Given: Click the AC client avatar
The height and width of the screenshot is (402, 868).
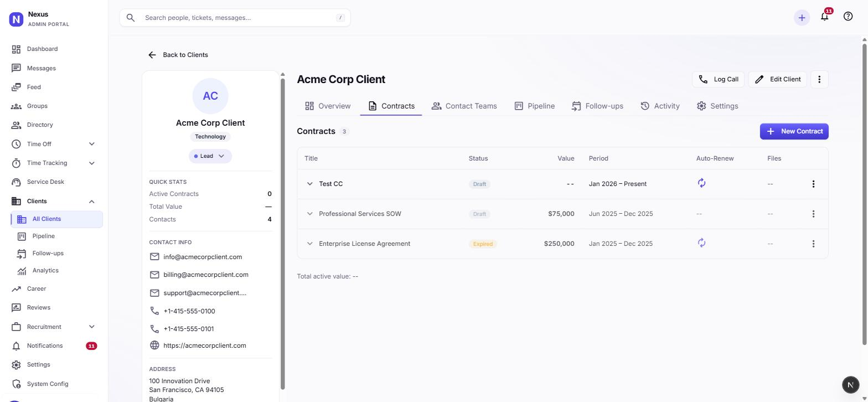Looking at the screenshot, I should coord(210,96).
